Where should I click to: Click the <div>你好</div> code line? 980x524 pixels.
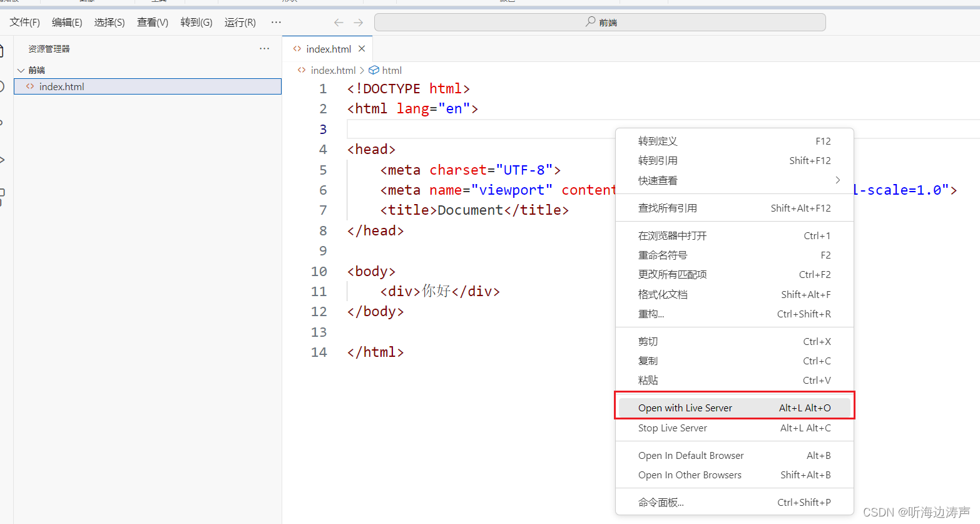(x=440, y=291)
